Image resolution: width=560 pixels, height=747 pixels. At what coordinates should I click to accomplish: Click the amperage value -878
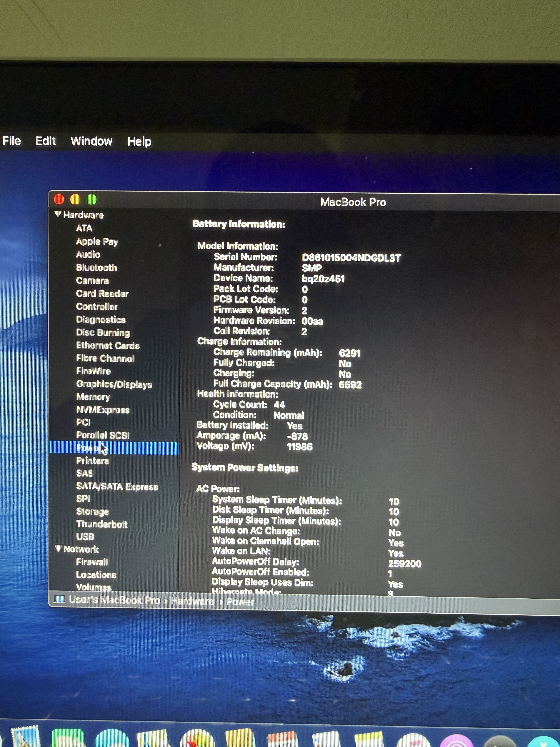tap(297, 436)
